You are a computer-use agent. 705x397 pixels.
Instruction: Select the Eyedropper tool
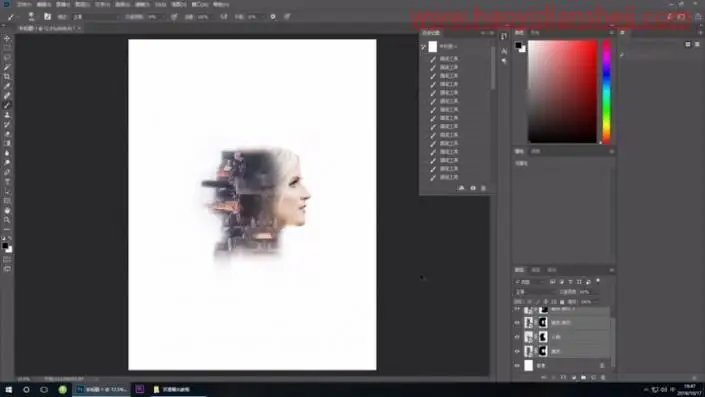7,86
